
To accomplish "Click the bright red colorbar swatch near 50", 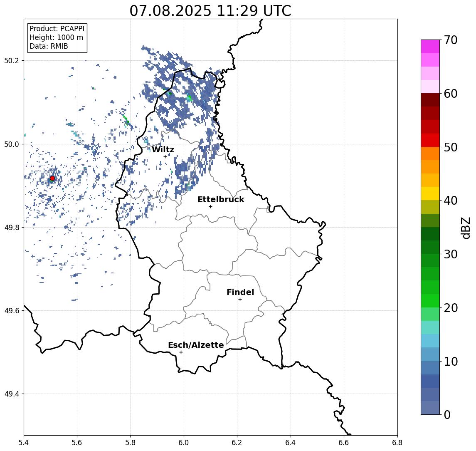I will tap(430, 140).
